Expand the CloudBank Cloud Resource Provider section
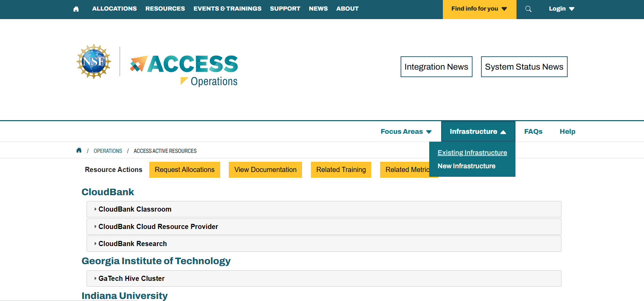Screen dimensions: 644x301 (x=324, y=227)
